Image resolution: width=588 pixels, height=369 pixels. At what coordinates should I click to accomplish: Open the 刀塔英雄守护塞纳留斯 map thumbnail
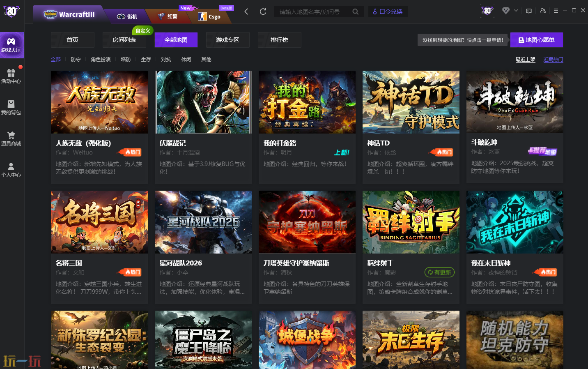pos(307,222)
